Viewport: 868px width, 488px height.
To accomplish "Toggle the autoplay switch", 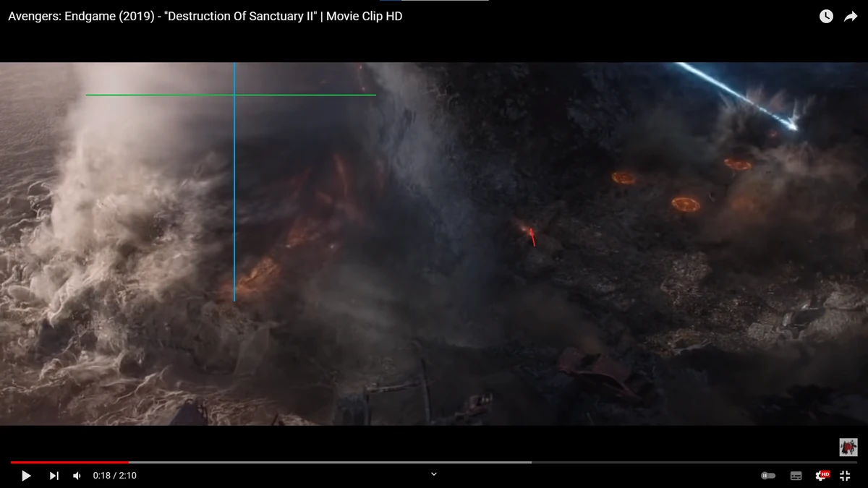I will pos(768,476).
